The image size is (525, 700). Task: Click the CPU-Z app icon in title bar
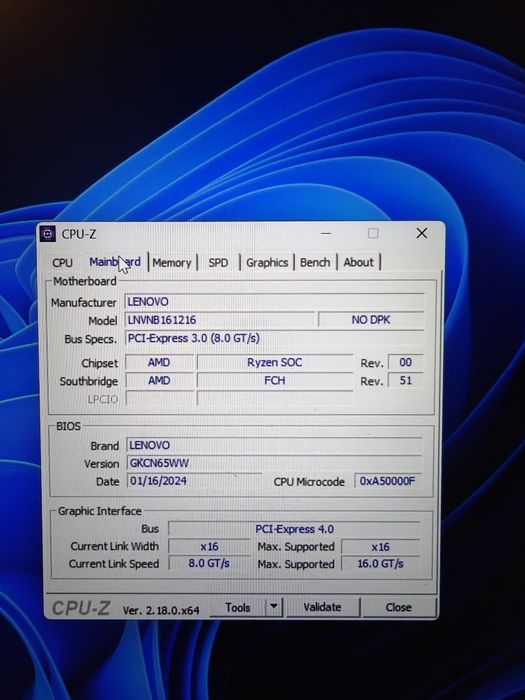pos(47,233)
